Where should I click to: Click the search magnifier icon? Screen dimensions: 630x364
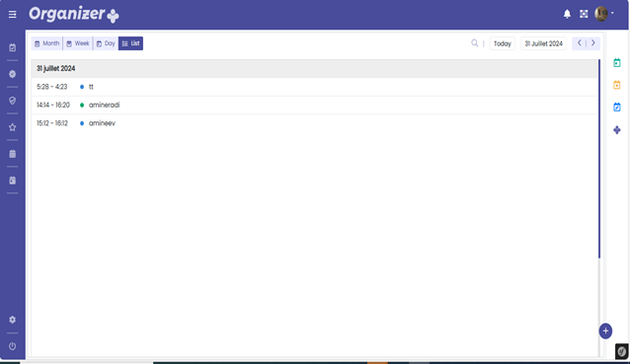pos(475,43)
